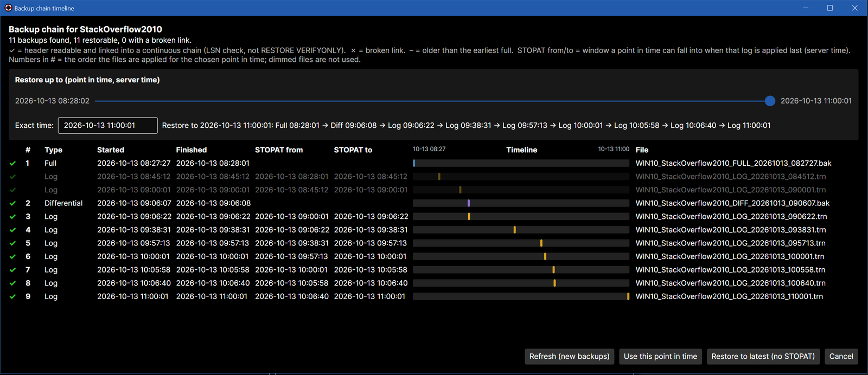The width and height of the screenshot is (868, 375).
Task: Select file WIN10_StackOverflow2010_LOG_20261013_095713.trn
Action: click(x=730, y=243)
